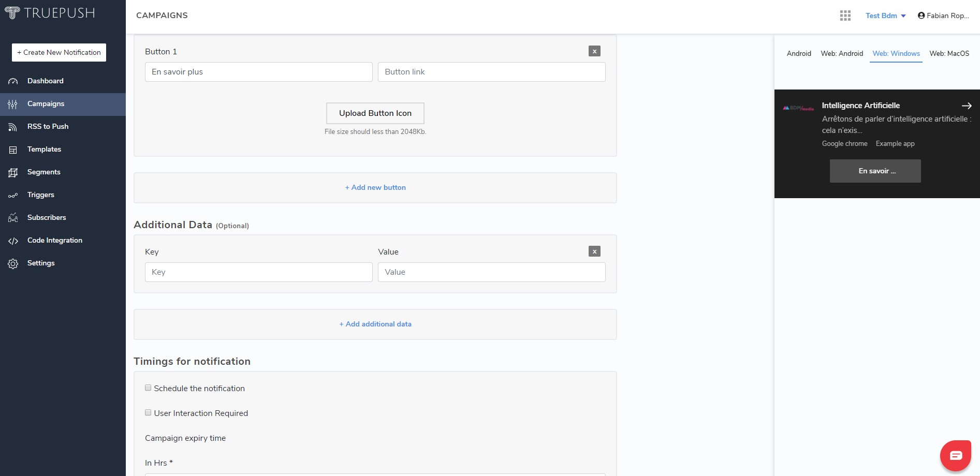View the Subscribers section
Image resolution: width=980 pixels, height=476 pixels.
click(47, 217)
